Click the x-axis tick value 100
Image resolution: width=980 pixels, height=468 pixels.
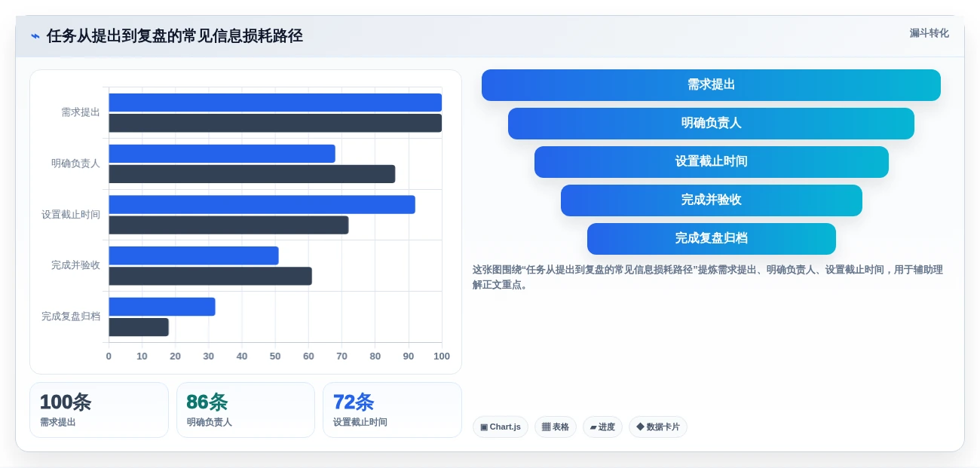442,356
